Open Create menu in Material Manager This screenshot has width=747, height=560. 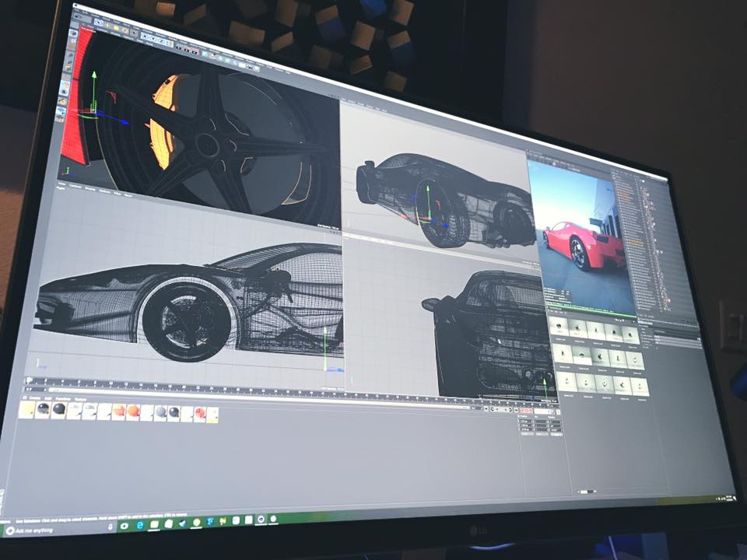coord(35,398)
